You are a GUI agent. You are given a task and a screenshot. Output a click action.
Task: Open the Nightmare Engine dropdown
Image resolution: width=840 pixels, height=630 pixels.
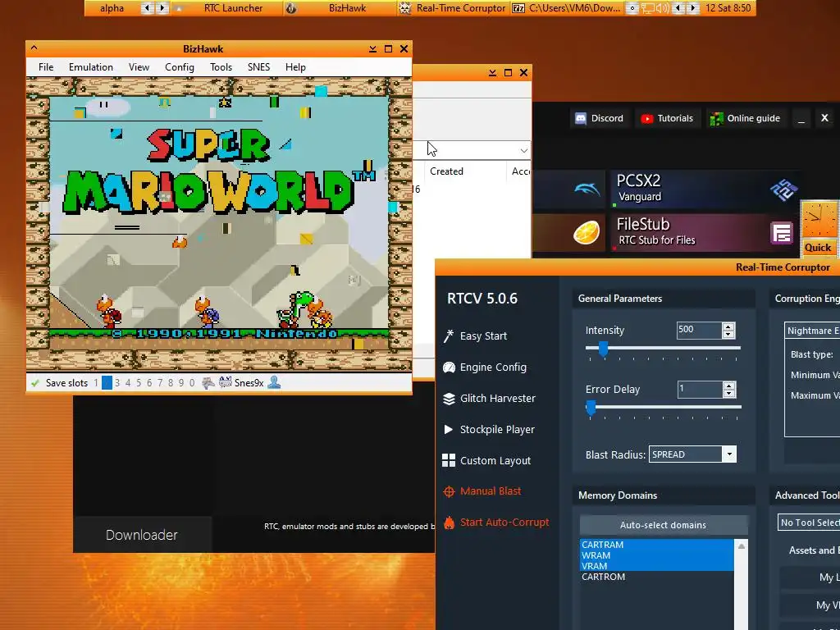811,331
